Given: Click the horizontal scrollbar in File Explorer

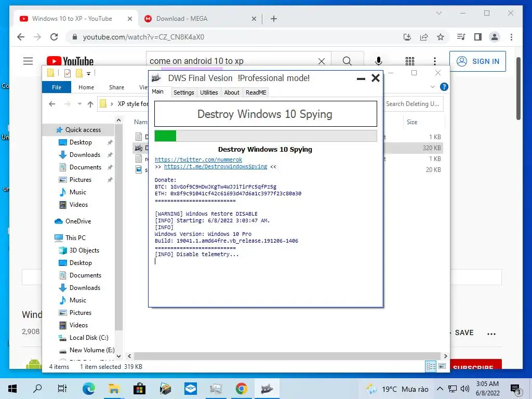Looking at the screenshot, I should point(287,356).
